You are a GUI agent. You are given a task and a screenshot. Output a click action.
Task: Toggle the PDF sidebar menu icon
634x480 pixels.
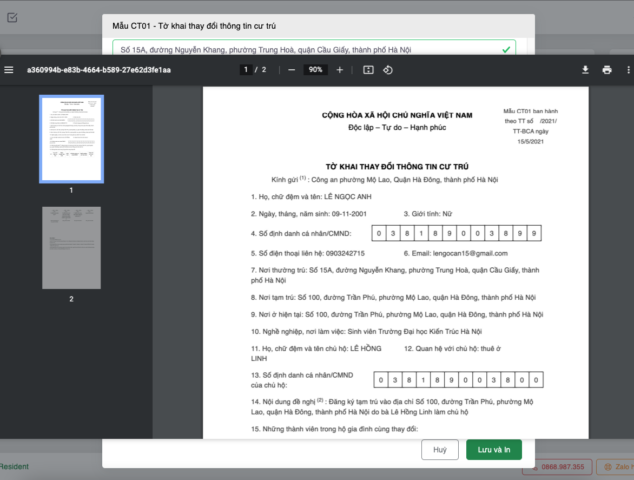[9, 70]
